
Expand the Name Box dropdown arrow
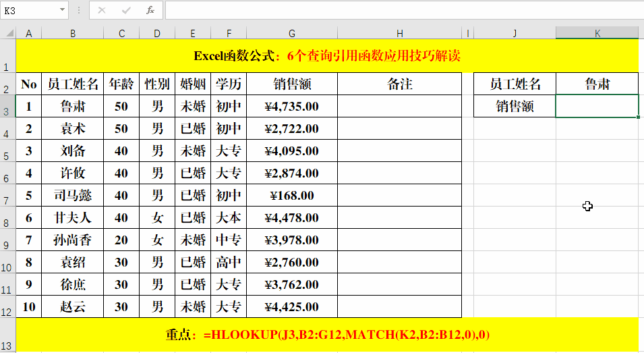[x=63, y=10]
